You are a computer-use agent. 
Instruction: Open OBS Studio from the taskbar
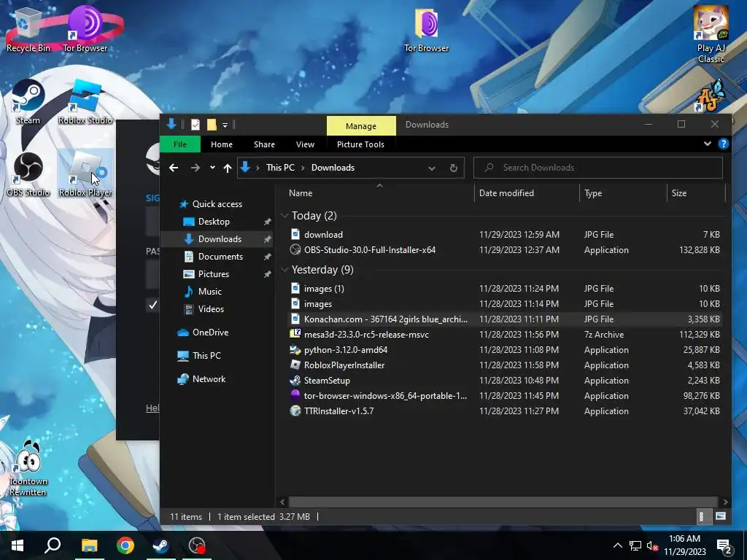tap(197, 545)
